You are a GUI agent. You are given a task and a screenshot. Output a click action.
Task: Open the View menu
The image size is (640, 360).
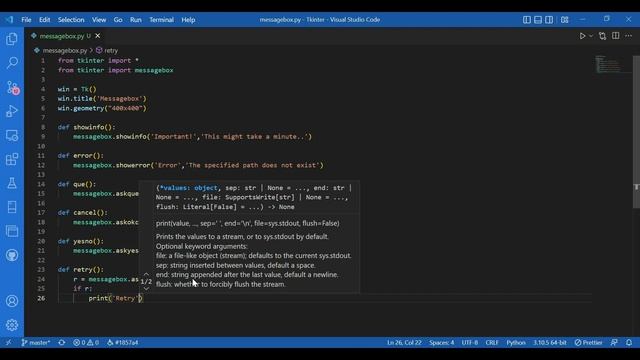[x=99, y=20]
